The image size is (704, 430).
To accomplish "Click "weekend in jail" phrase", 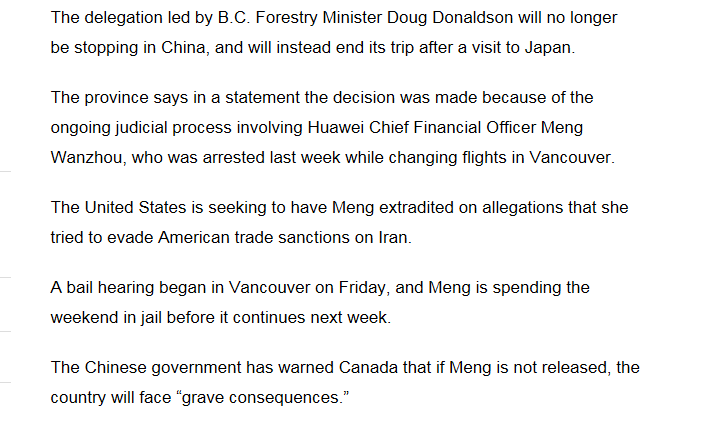I will click(x=106, y=317).
